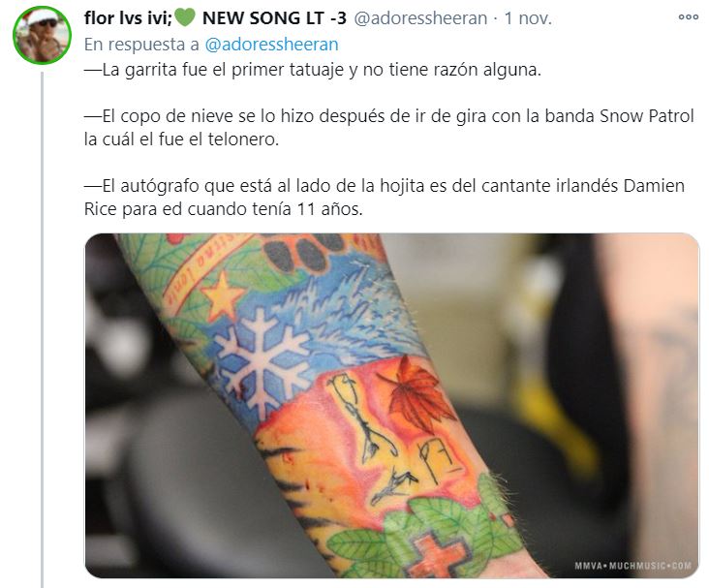Click the NEW SONG LT -3 name text

click(x=274, y=18)
